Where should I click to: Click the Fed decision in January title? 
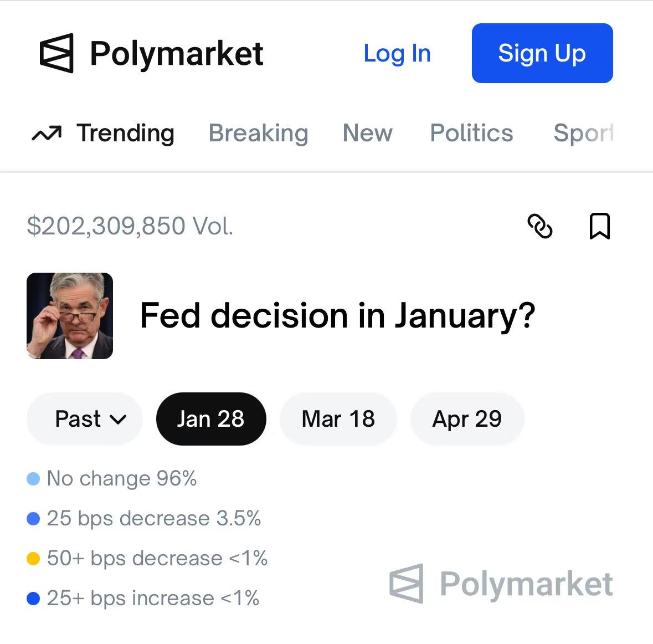(x=337, y=316)
